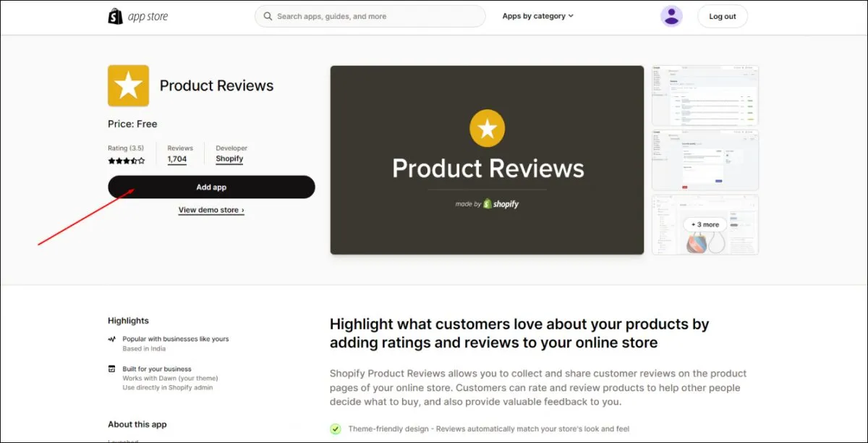
Task: Click the Shopify app store logo
Action: tap(138, 17)
